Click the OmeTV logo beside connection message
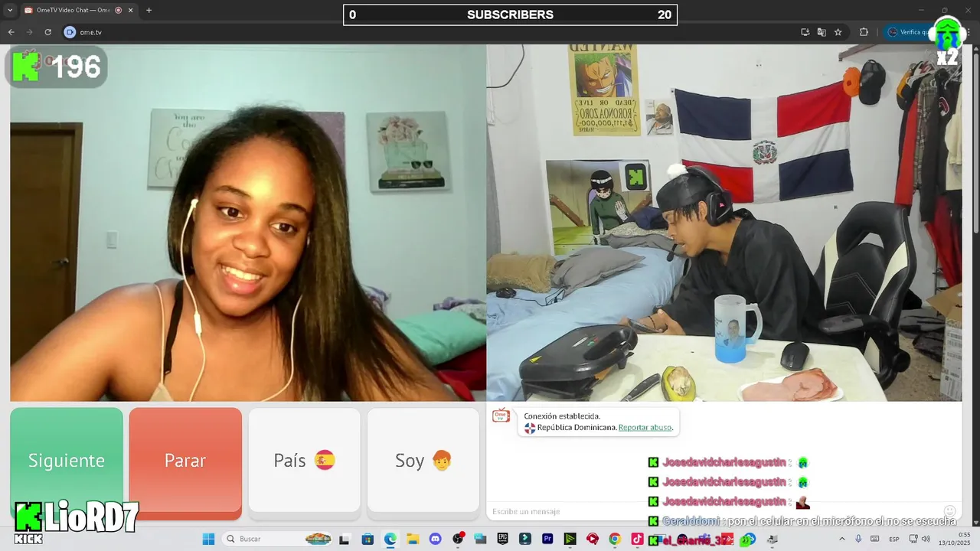 501,416
